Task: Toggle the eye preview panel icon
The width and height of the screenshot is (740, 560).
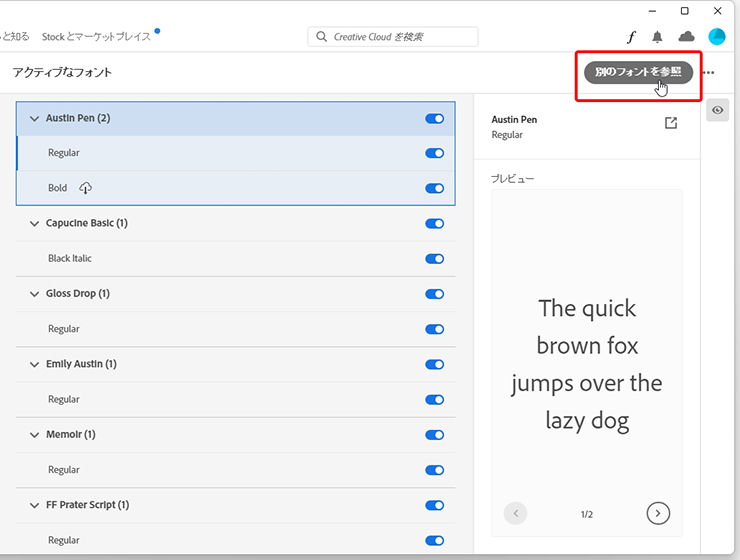Action: tap(717, 110)
